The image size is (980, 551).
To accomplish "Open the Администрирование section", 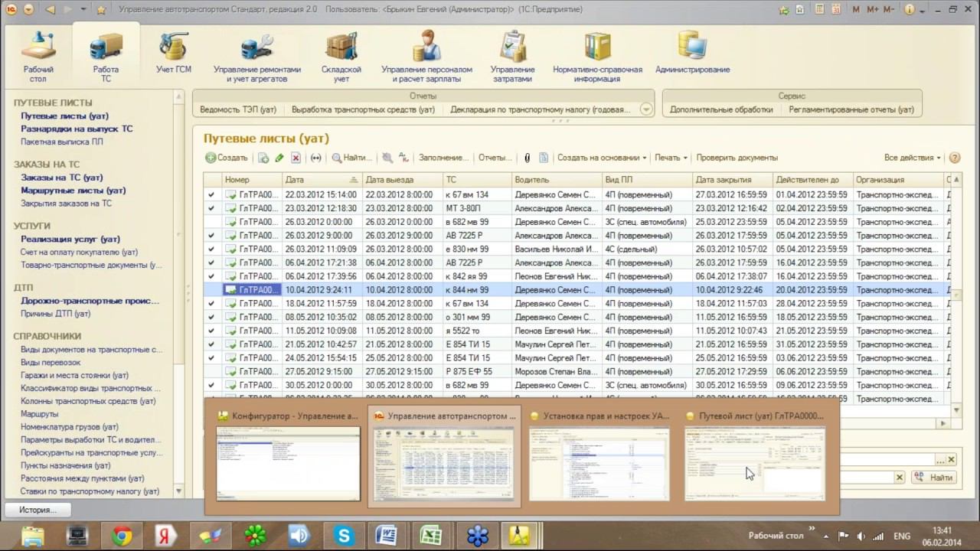I will 693,54.
